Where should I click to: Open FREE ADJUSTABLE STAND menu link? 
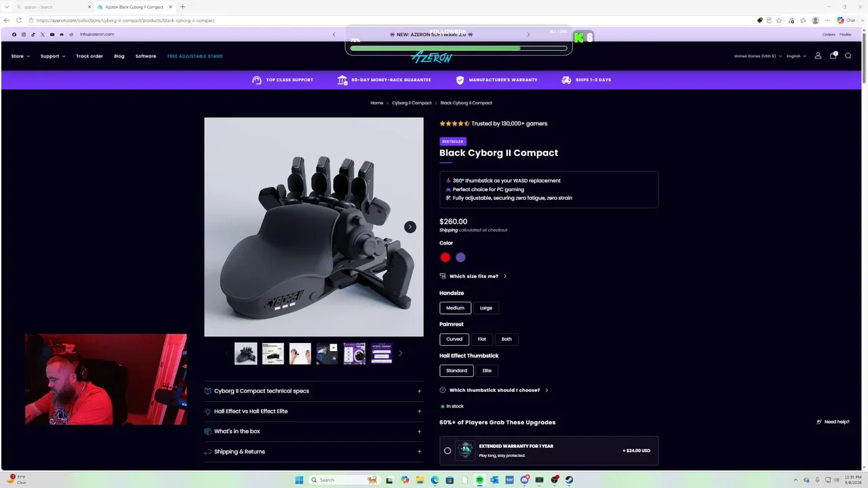pos(195,56)
